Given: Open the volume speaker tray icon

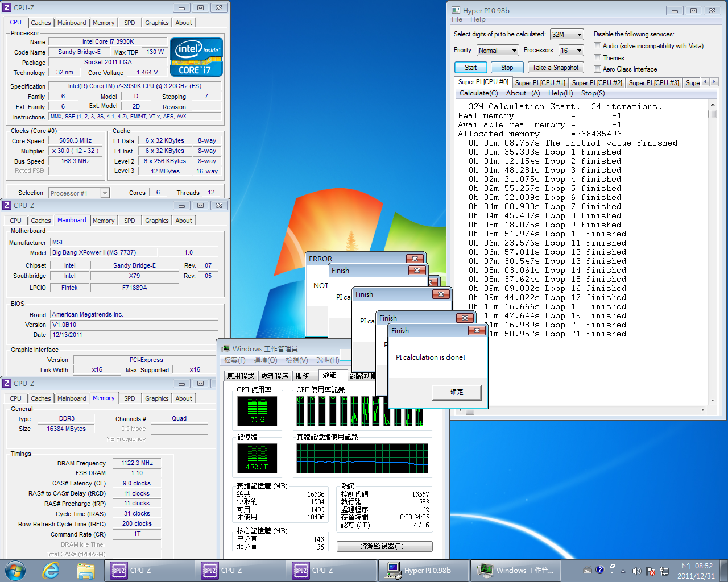Looking at the screenshot, I should (636, 571).
